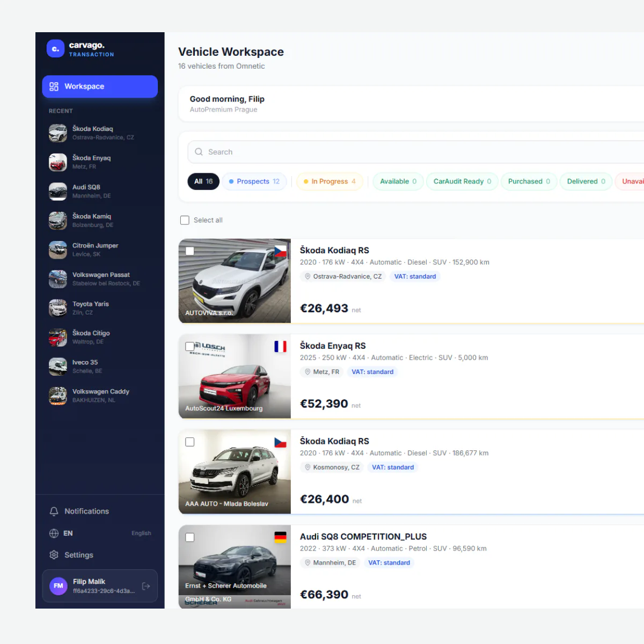This screenshot has width=644, height=644.
Task: Tick checkbox on Škoda Kodiaq RS €26,400 card
Action: (x=190, y=442)
